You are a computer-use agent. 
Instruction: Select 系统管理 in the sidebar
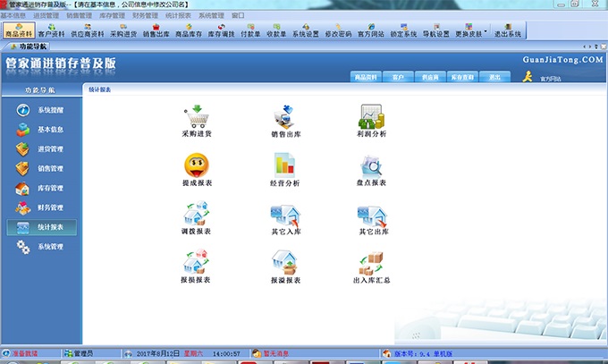(41, 247)
